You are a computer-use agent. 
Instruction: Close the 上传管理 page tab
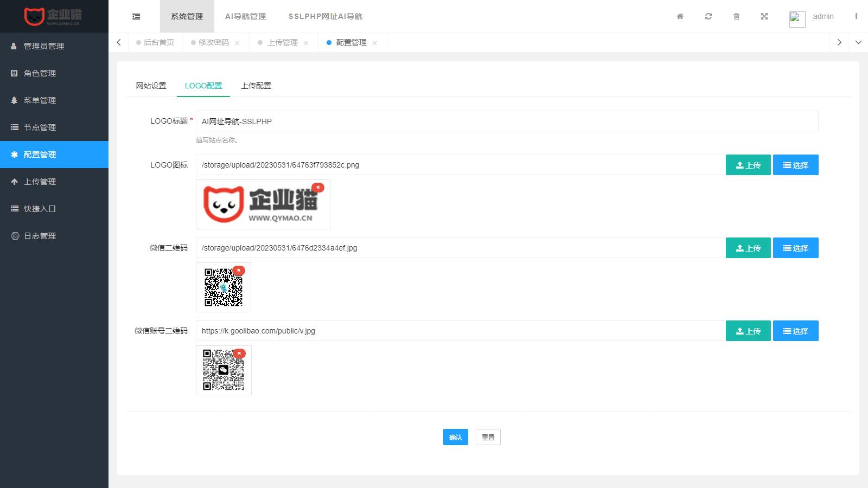coord(306,43)
